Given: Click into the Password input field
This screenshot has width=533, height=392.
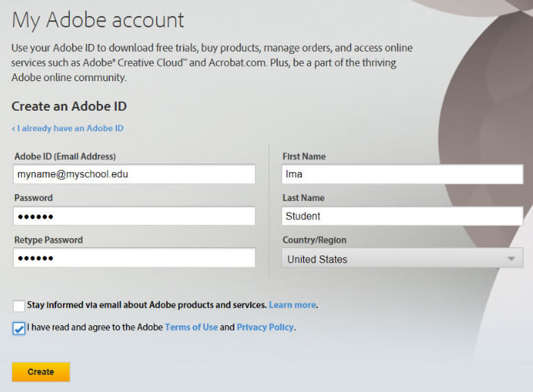Looking at the screenshot, I should tap(134, 216).
